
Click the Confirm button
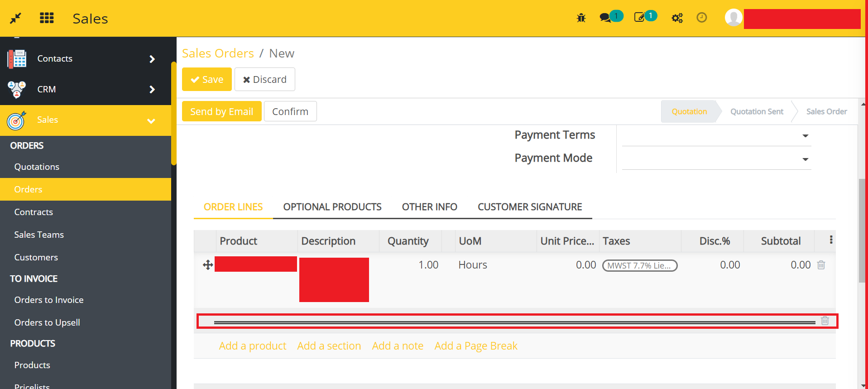click(x=290, y=111)
